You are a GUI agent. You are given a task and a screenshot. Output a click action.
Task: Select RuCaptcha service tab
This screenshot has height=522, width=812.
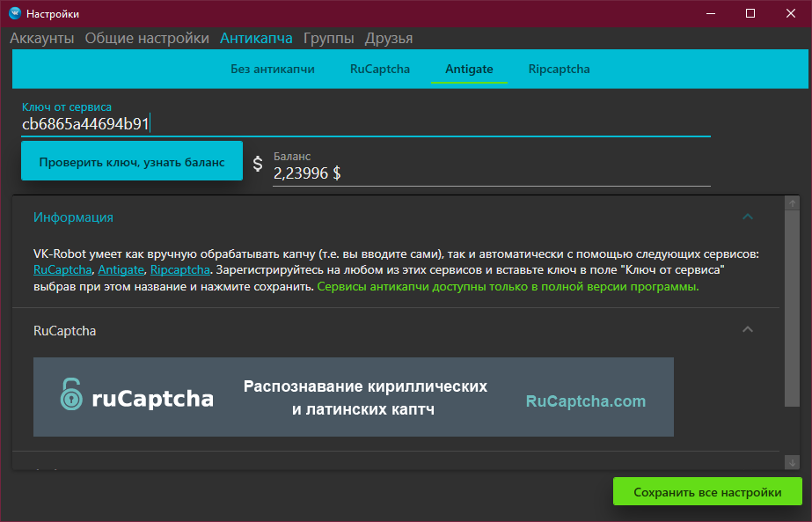tap(380, 69)
